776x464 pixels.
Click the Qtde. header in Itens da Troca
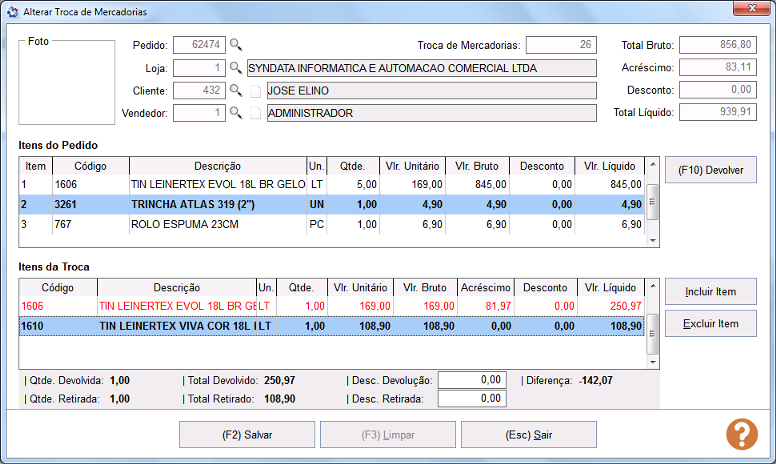(301, 288)
